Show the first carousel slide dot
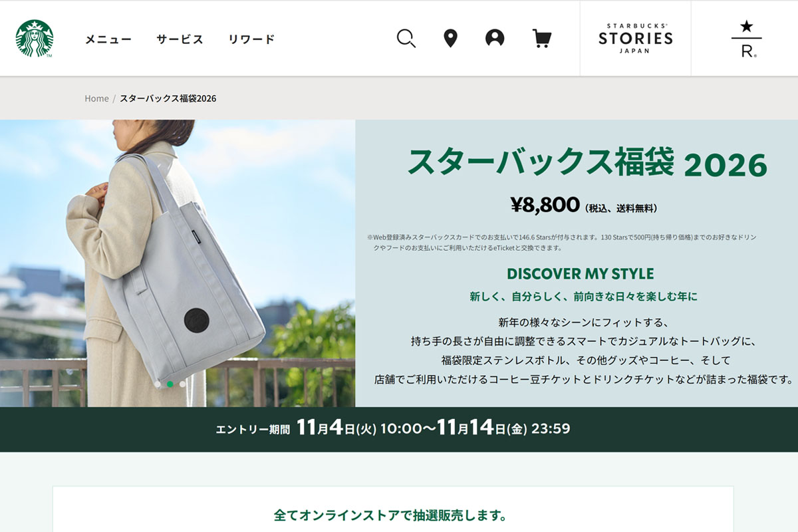 (158, 384)
